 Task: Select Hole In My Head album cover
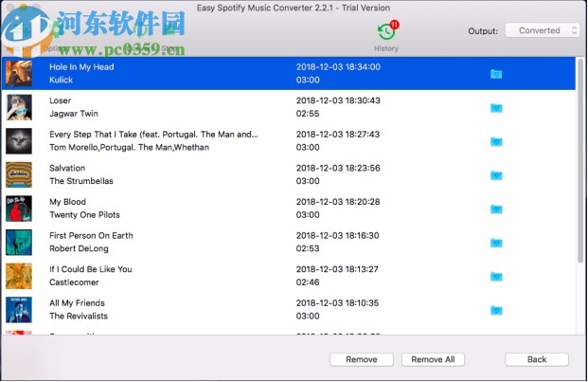pyautogui.click(x=19, y=74)
